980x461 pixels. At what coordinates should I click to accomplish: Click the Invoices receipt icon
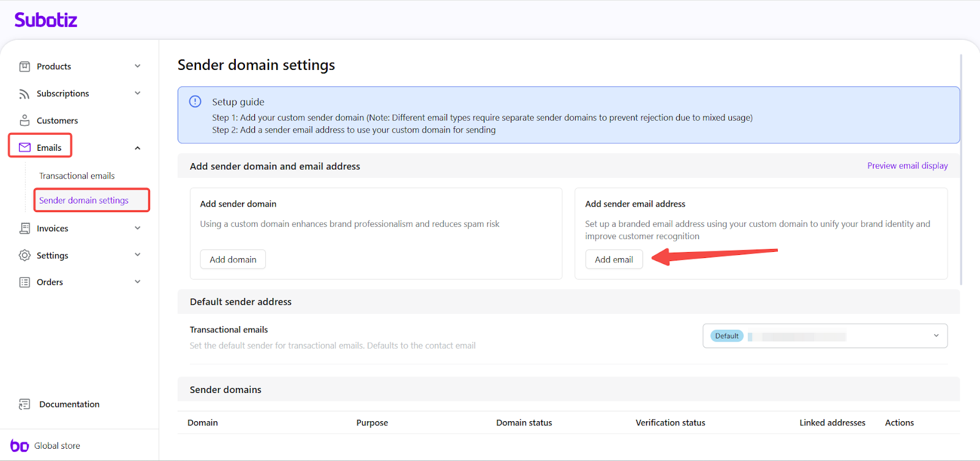(x=24, y=228)
